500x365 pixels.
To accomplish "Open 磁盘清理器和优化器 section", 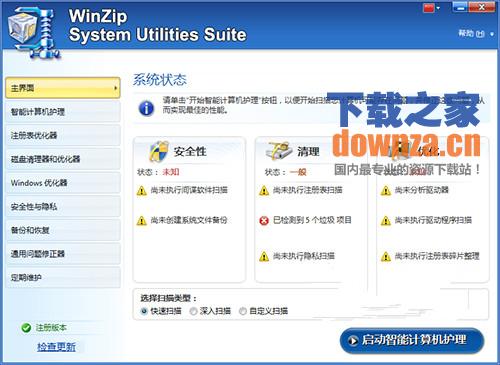I will [63, 159].
